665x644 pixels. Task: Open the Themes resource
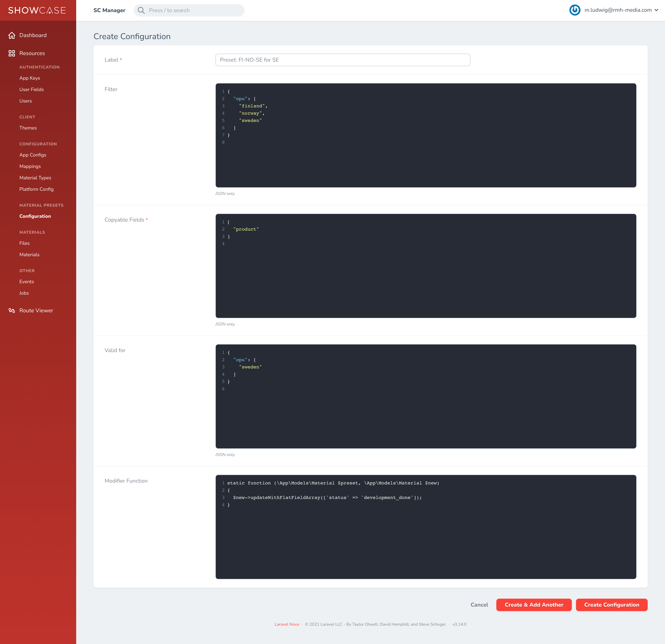click(x=28, y=128)
